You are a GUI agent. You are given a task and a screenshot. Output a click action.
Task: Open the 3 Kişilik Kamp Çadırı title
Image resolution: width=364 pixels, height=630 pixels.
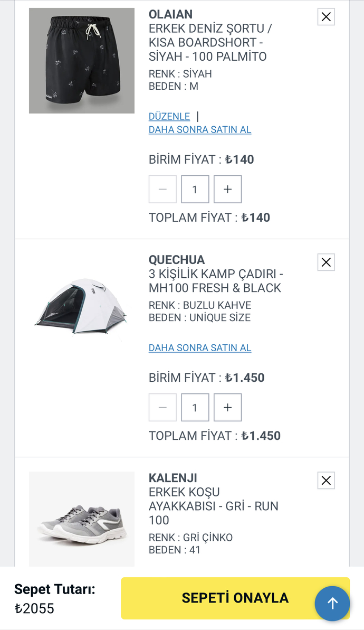point(216,281)
